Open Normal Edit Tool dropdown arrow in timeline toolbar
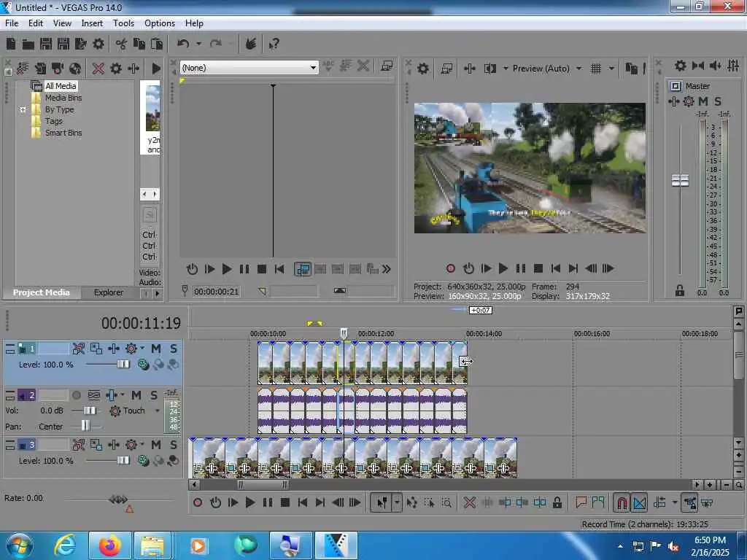Image resolution: width=747 pixels, height=560 pixels. [x=396, y=502]
